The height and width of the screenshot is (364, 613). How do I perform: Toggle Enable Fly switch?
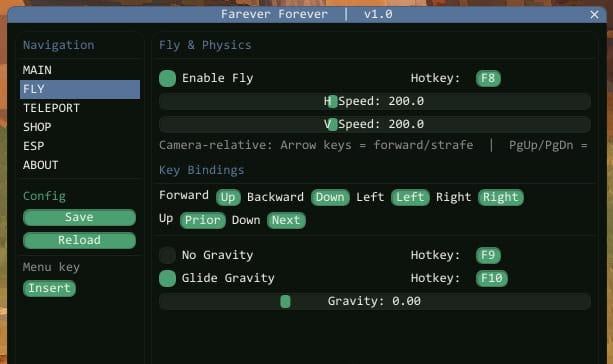[x=167, y=78]
